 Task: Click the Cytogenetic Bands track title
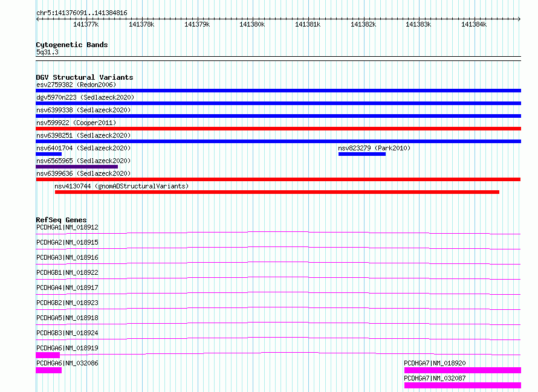(x=72, y=45)
